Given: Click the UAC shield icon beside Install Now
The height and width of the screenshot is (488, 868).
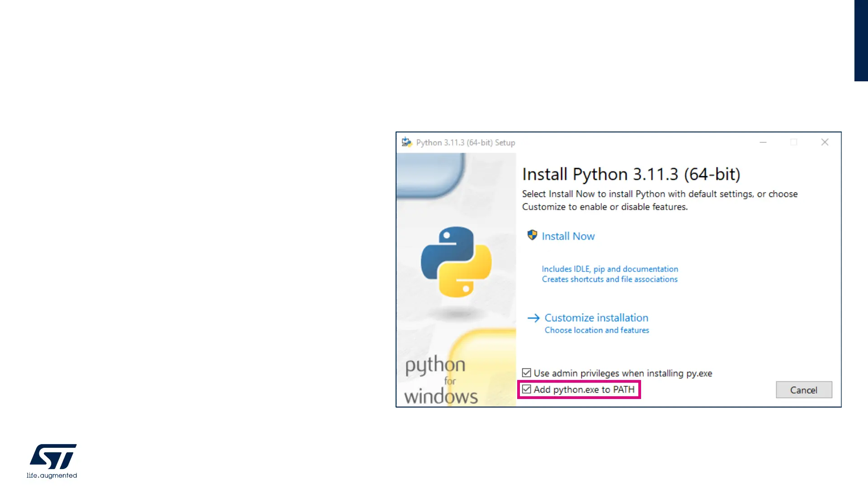Looking at the screenshot, I should click(x=532, y=235).
